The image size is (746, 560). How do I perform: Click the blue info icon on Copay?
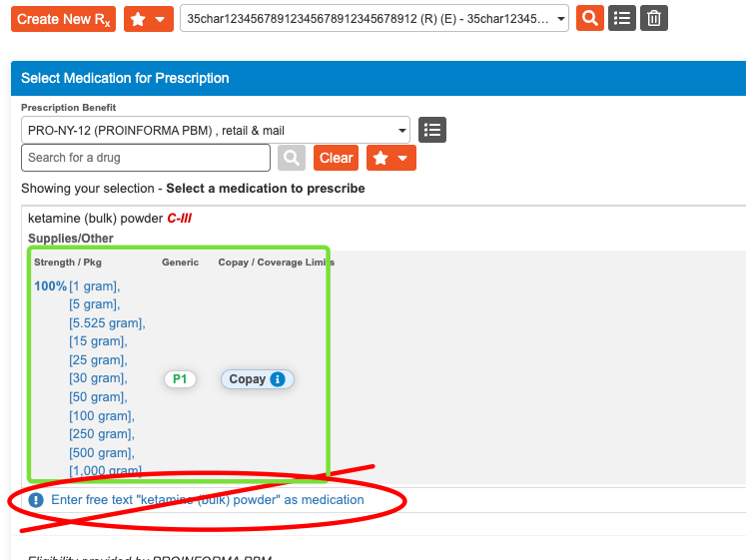(278, 379)
